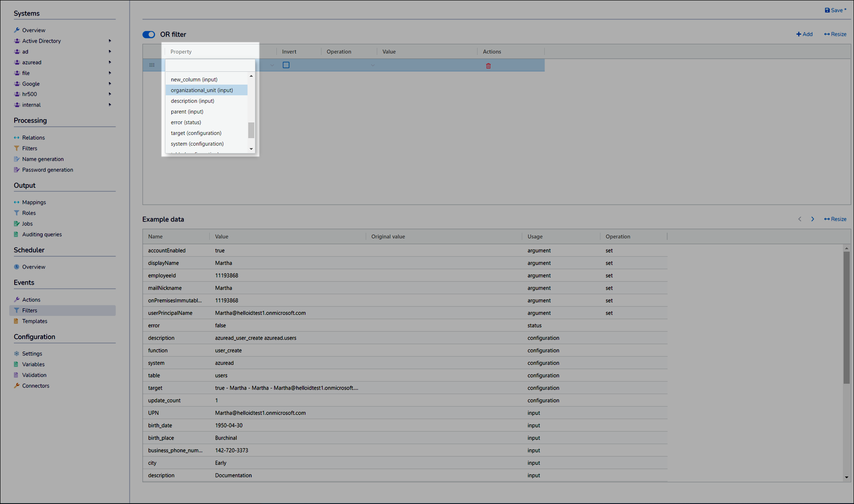Viewport: 854px width, 504px height.
Task: Click the Property search input field
Action: (x=210, y=65)
